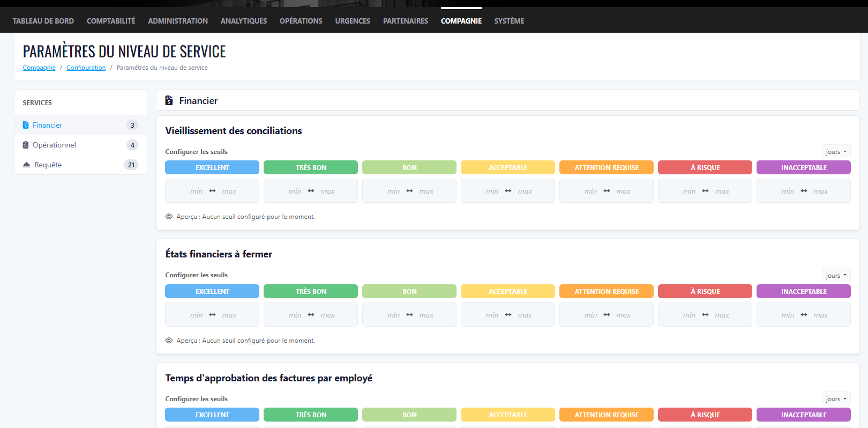The width and height of the screenshot is (868, 428).
Task: Click Excellent range arrows in Vieillissement des conciliations
Action: click(212, 191)
